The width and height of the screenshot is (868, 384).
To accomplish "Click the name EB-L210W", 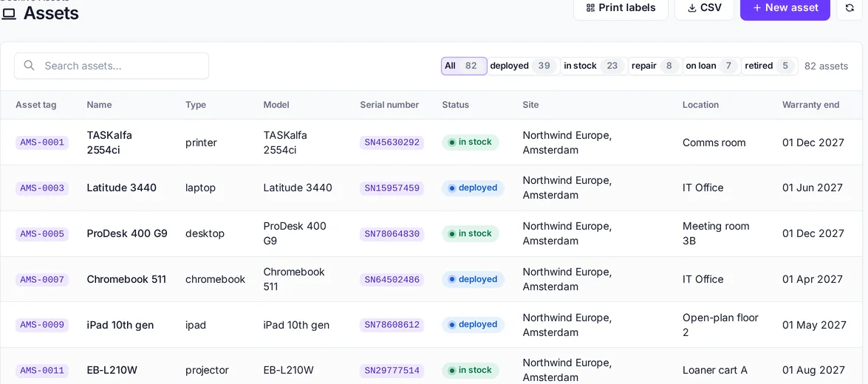I will [x=112, y=370].
